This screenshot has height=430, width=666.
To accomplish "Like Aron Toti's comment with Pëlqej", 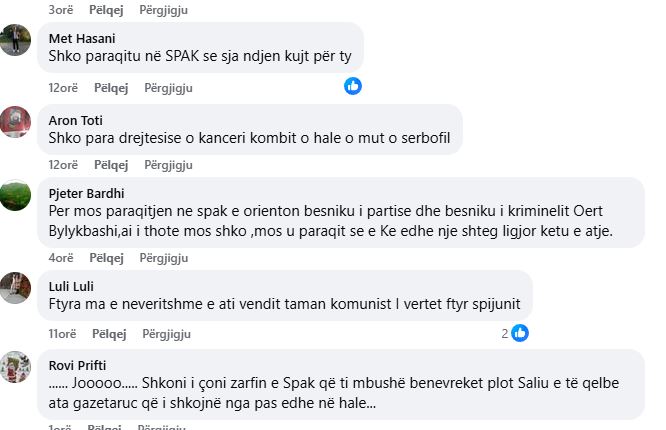I will [111, 165].
